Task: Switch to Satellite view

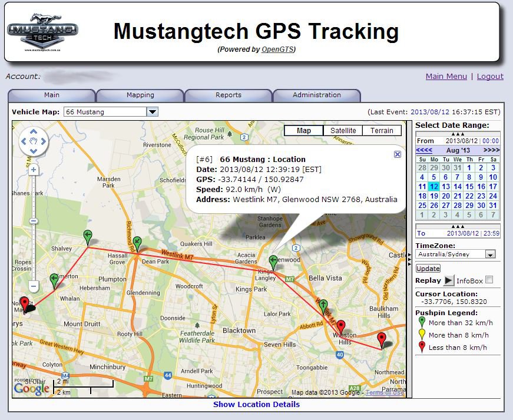Action: click(343, 131)
